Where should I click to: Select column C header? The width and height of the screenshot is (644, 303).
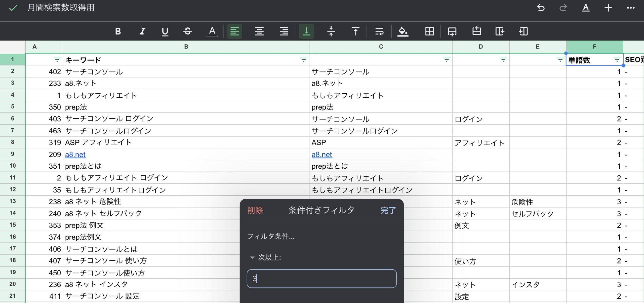pos(381,47)
